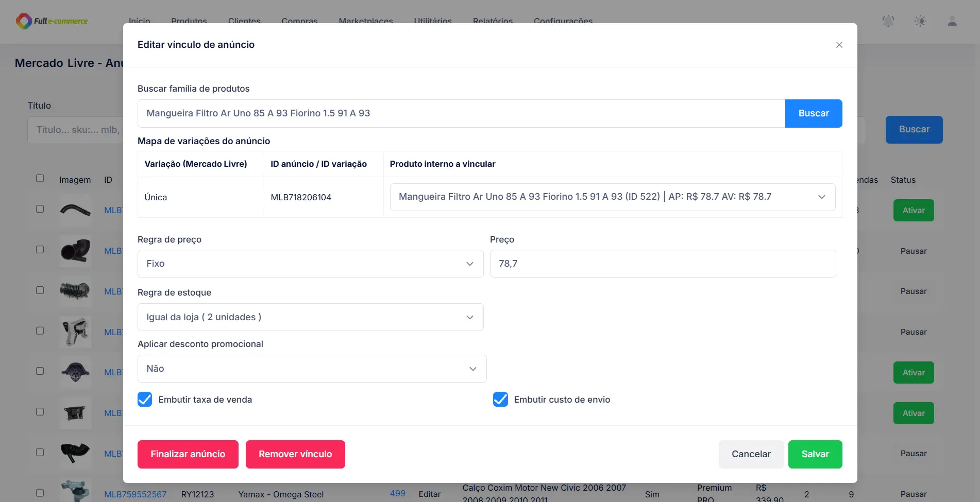Select the checkbox of the fifth listing row
Image resolution: width=980 pixels, height=502 pixels.
click(40, 371)
